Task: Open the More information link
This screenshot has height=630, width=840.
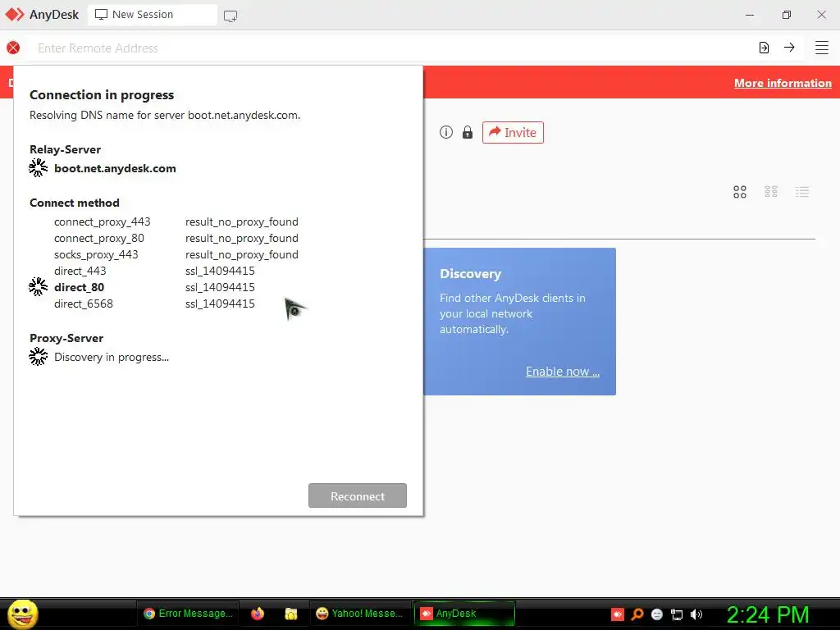Action: (x=783, y=83)
